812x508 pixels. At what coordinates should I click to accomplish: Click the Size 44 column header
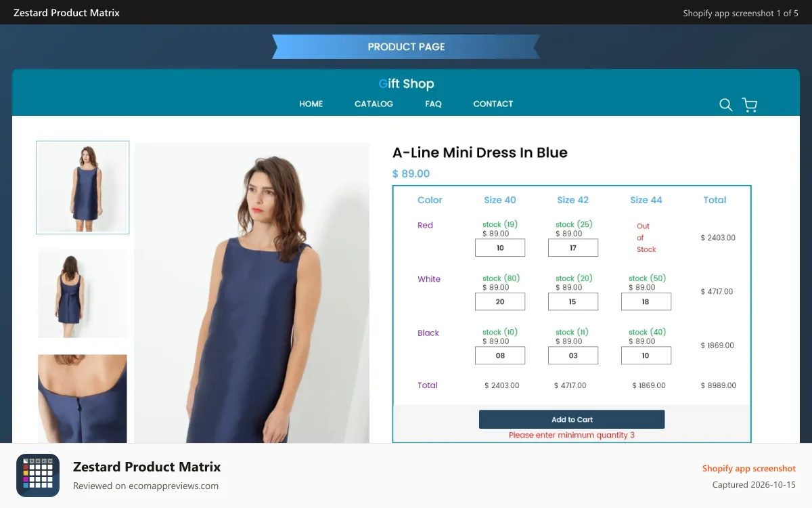pyautogui.click(x=646, y=200)
